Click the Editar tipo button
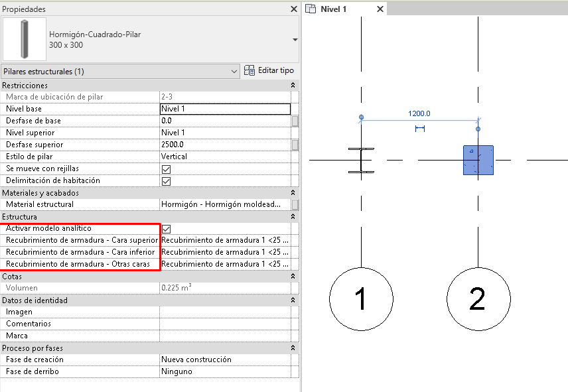Image resolution: width=568 pixels, height=392 pixels. pyautogui.click(x=269, y=70)
